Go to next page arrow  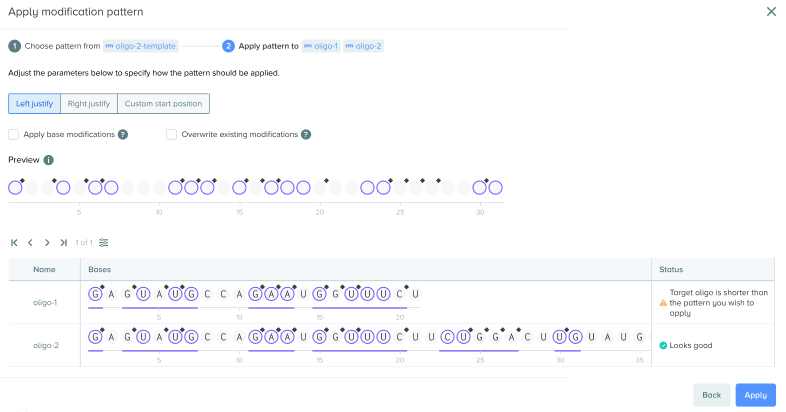coord(47,243)
